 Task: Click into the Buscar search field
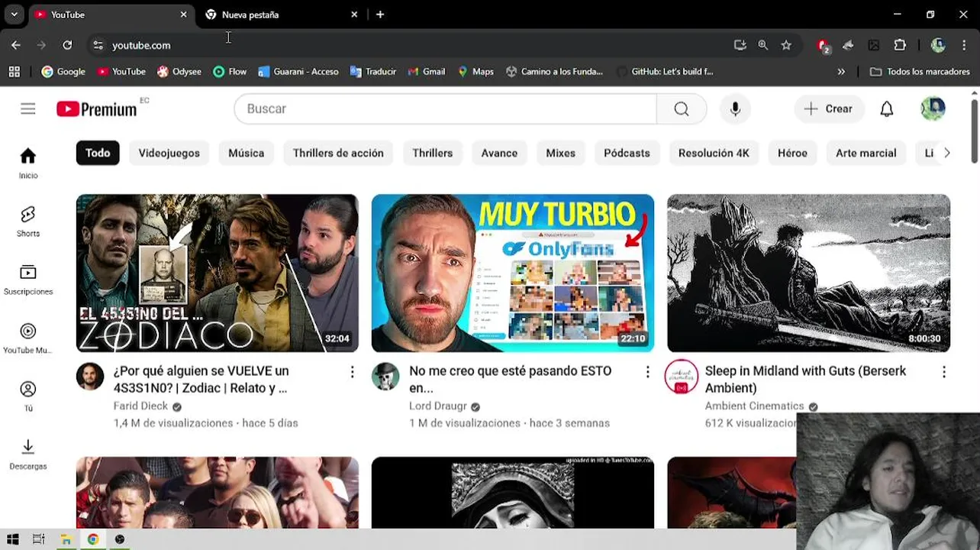(x=445, y=109)
